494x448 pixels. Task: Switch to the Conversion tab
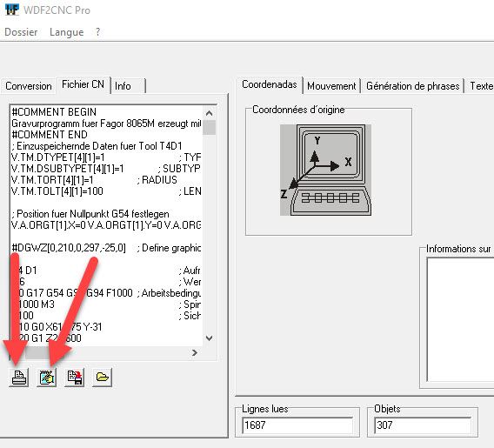[x=29, y=86]
